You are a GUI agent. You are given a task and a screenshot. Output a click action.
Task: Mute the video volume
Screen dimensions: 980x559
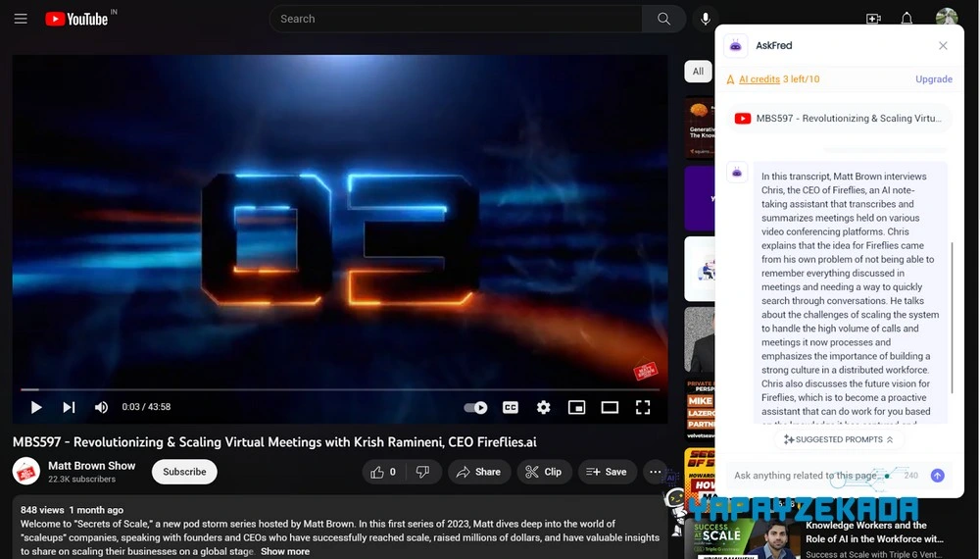(x=101, y=407)
